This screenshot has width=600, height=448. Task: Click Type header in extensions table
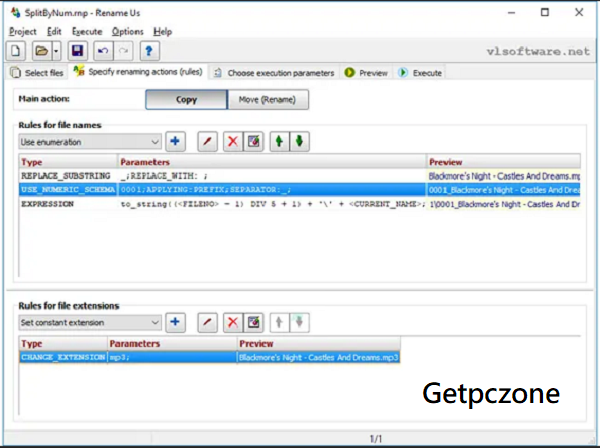pyautogui.click(x=63, y=343)
